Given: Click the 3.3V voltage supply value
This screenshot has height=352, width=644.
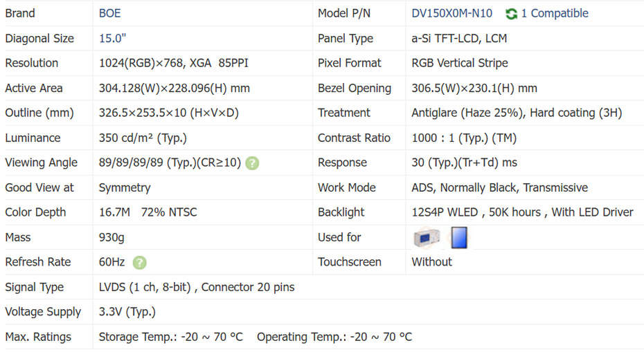Looking at the screenshot, I should coord(127,312).
